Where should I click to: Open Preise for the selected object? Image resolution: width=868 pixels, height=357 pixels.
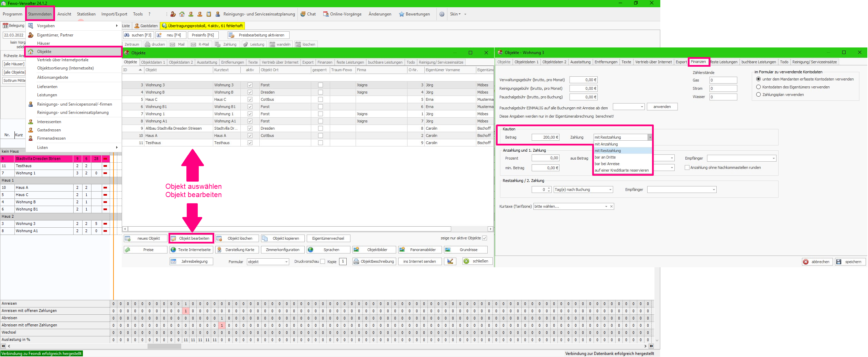coord(145,250)
